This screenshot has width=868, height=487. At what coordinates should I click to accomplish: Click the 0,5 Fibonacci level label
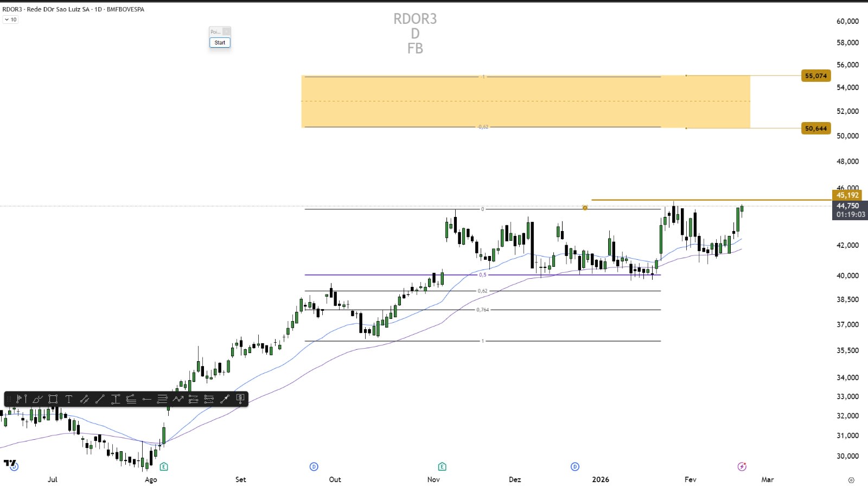pyautogui.click(x=482, y=275)
